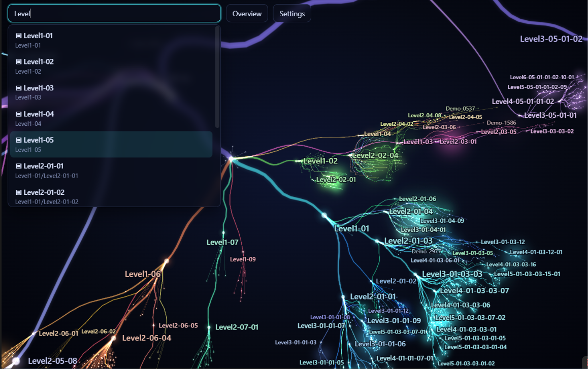This screenshot has width=588, height=369.
Task: Click the Level2-01-06 node label
Action: coord(417,199)
